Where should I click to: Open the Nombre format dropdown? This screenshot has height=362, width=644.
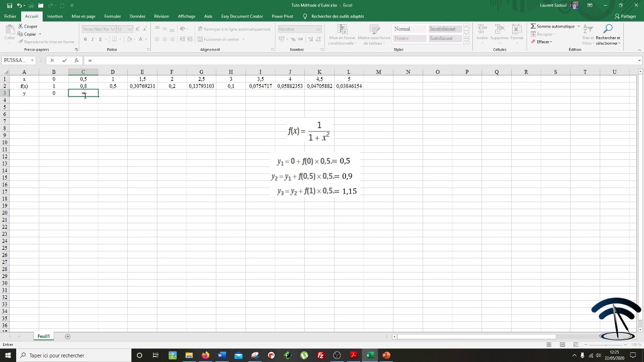pyautogui.click(x=318, y=29)
